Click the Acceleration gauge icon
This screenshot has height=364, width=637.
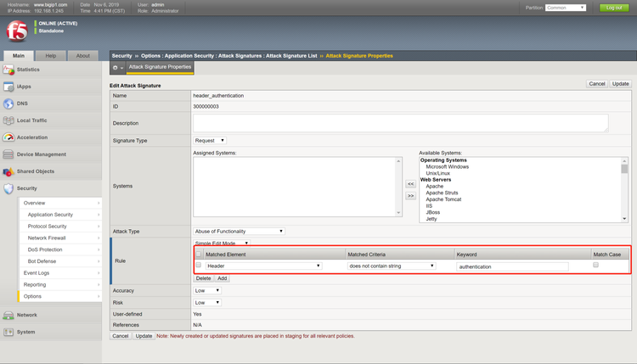(8, 137)
